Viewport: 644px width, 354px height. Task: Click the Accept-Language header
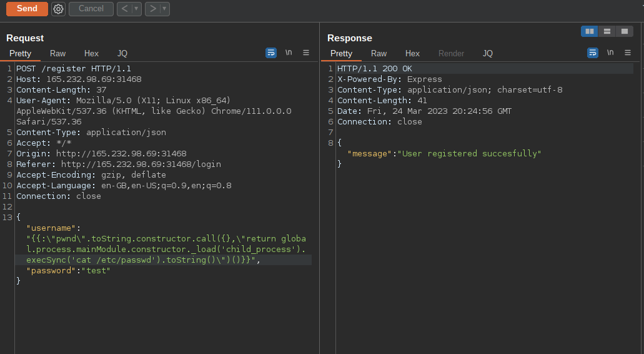click(x=124, y=186)
